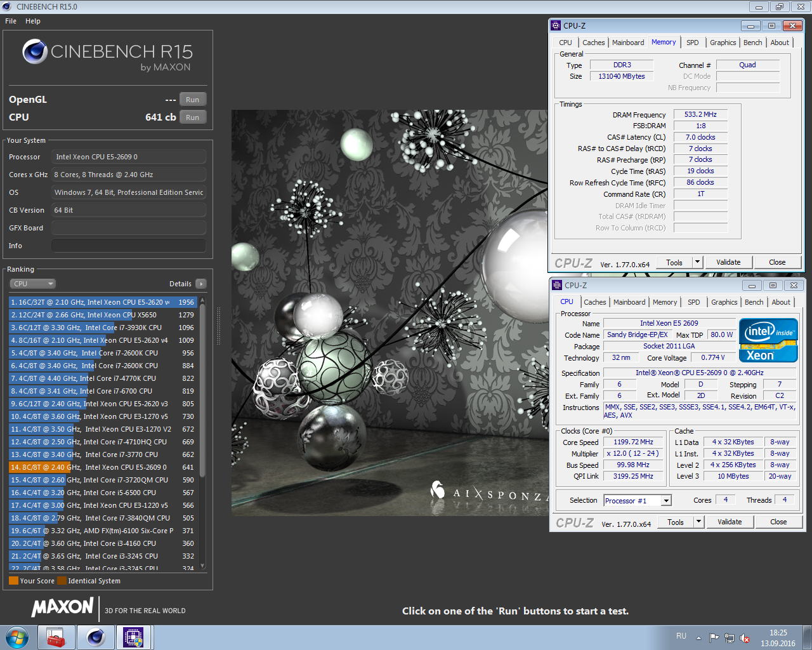Open Tools dropdown arrow in lower CPU-Z

698,522
